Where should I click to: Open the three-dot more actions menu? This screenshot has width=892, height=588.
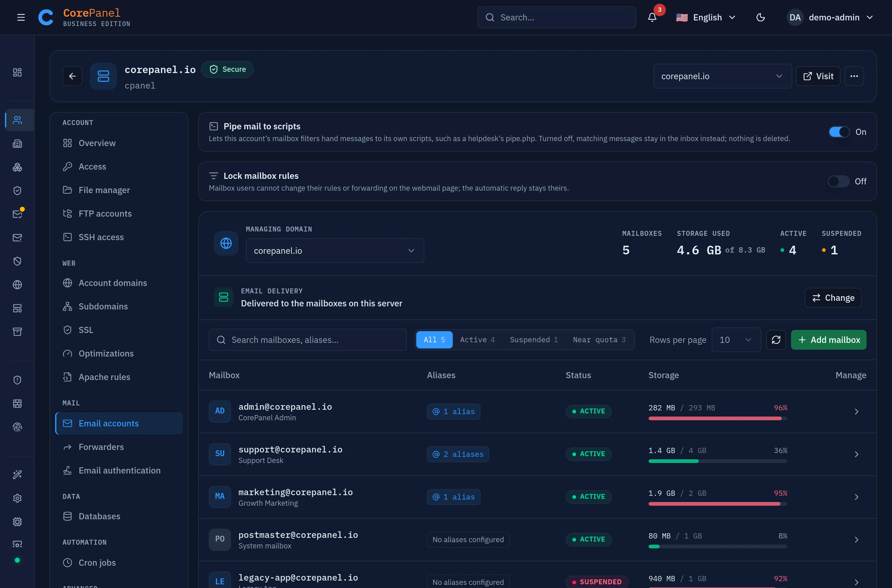854,76
